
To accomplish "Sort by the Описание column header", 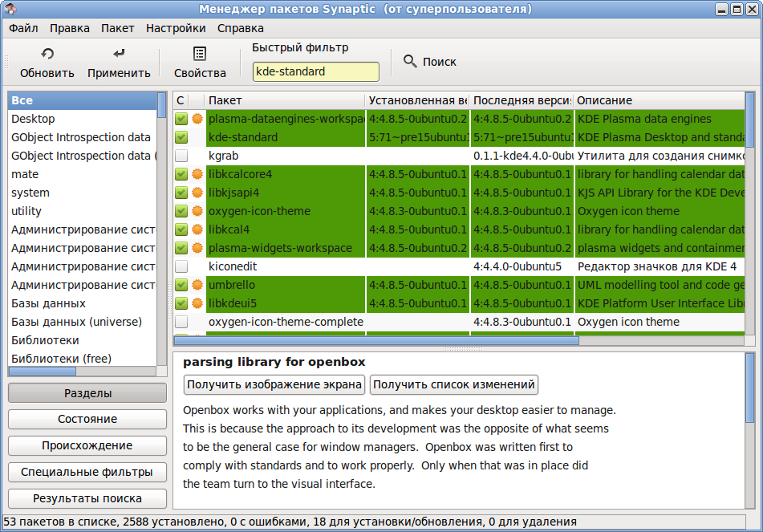I will pyautogui.click(x=660, y=100).
